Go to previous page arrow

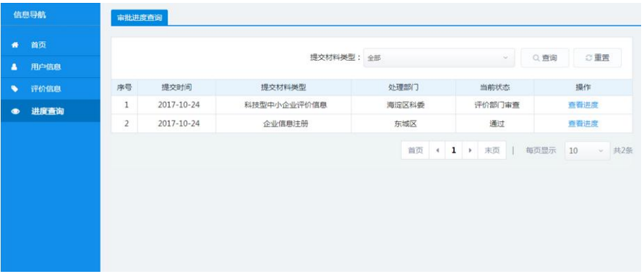437,150
